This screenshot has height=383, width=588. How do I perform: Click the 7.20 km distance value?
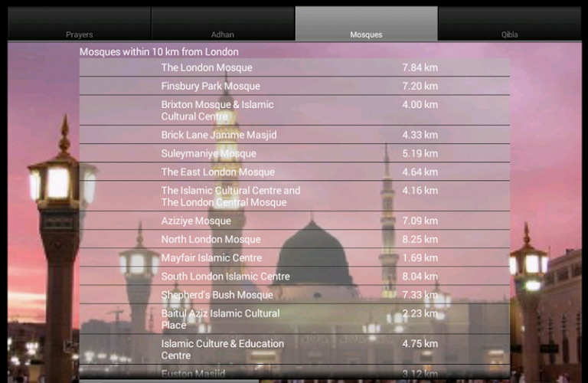pyautogui.click(x=420, y=86)
